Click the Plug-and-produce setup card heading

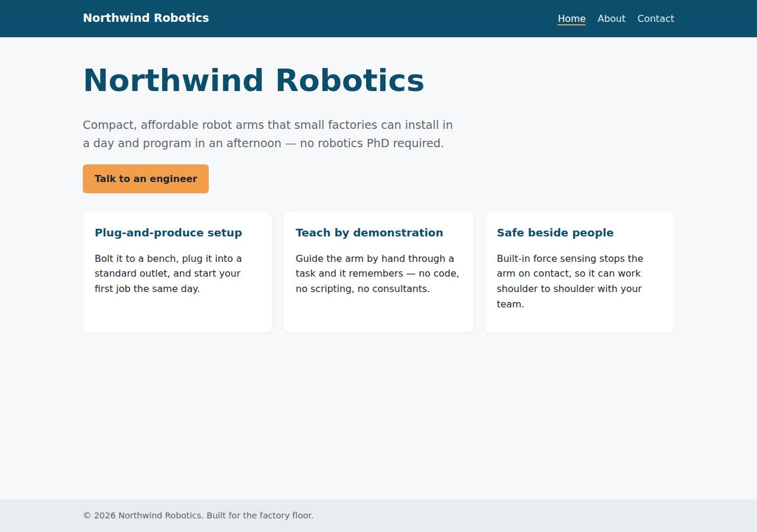169,232
